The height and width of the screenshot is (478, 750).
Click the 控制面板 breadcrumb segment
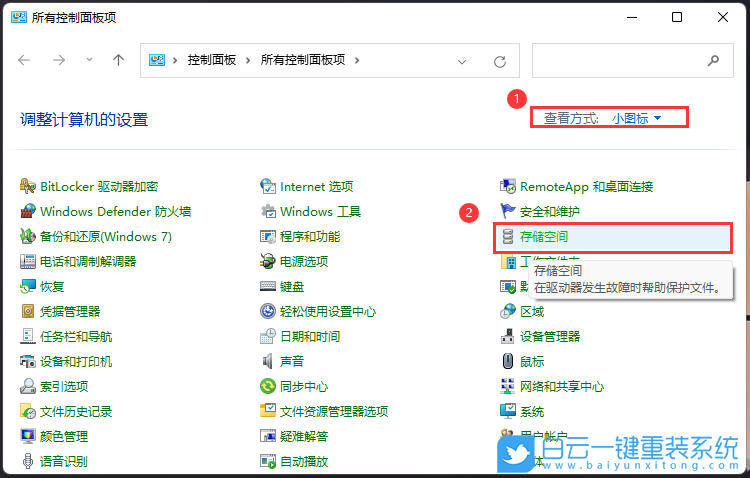211,60
